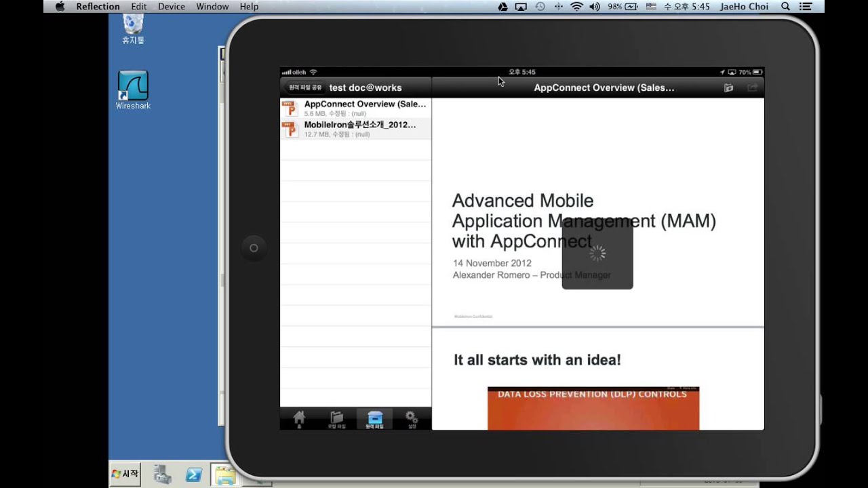
Task: Open the Reflection app menu
Action: coord(98,6)
